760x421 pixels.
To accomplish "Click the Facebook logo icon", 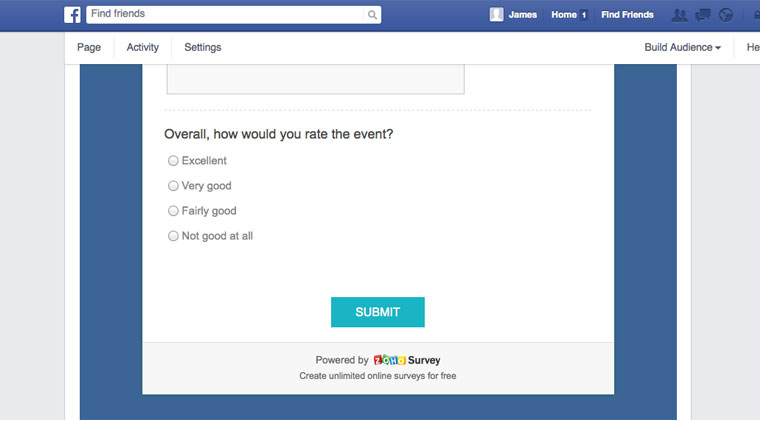I will (x=72, y=15).
